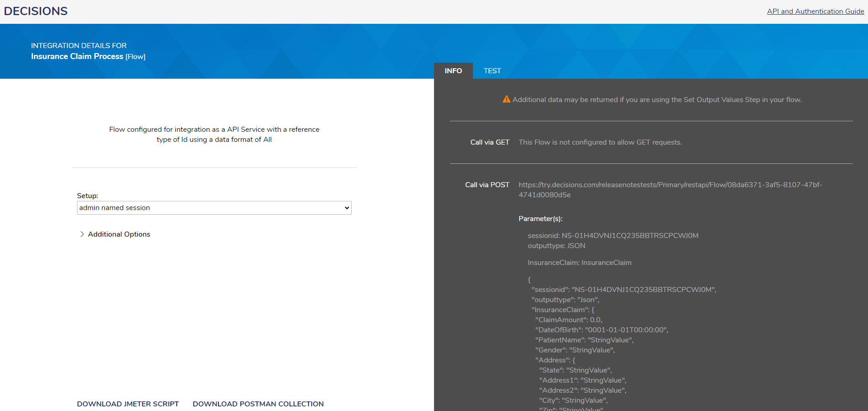Click the Additional Options label
868x411 pixels.
tap(119, 234)
